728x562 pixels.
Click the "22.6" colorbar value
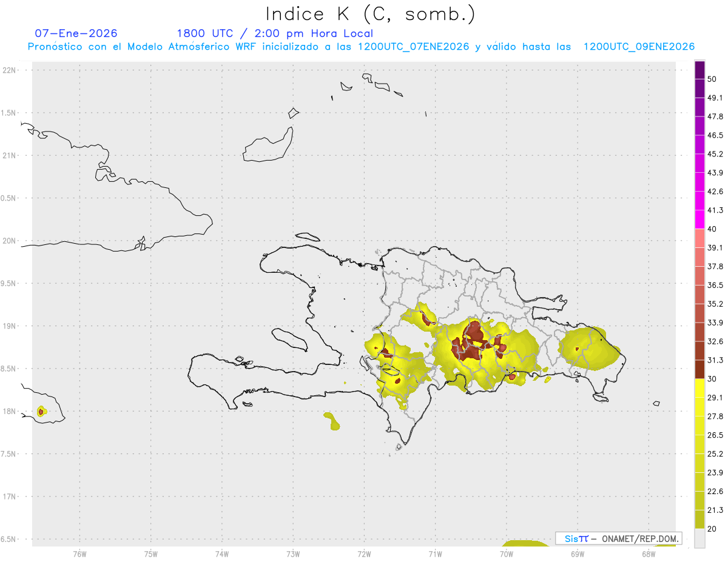click(715, 492)
